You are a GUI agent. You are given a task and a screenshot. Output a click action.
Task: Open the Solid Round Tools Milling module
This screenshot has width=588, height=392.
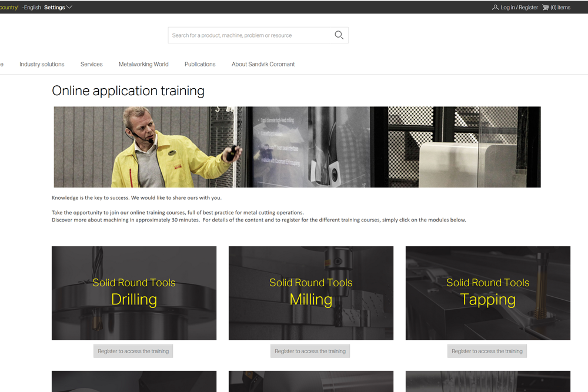click(x=311, y=293)
